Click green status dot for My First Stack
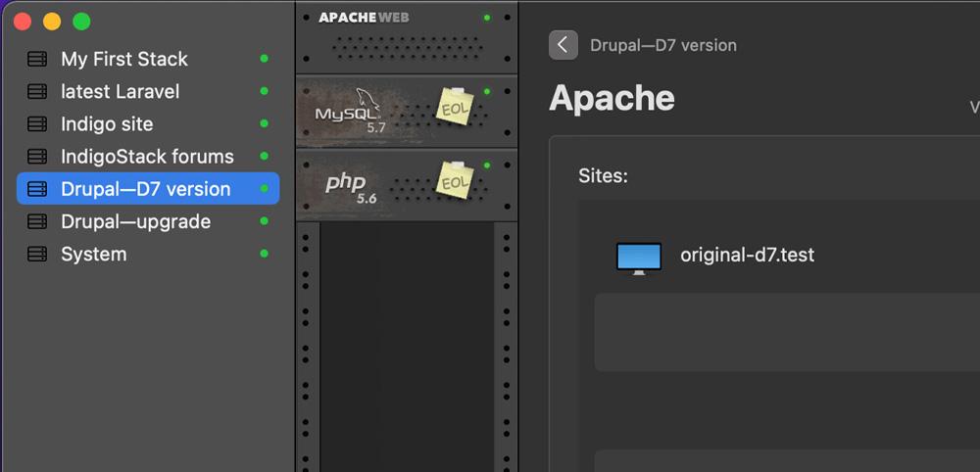Screen dimensions: 980x472 pos(264,59)
